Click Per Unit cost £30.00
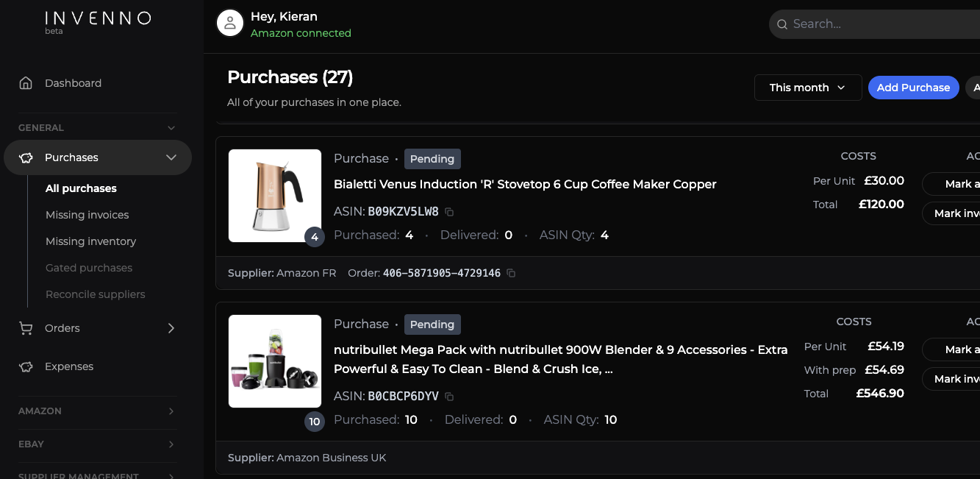Viewport: 980px width, 479px height. [884, 181]
